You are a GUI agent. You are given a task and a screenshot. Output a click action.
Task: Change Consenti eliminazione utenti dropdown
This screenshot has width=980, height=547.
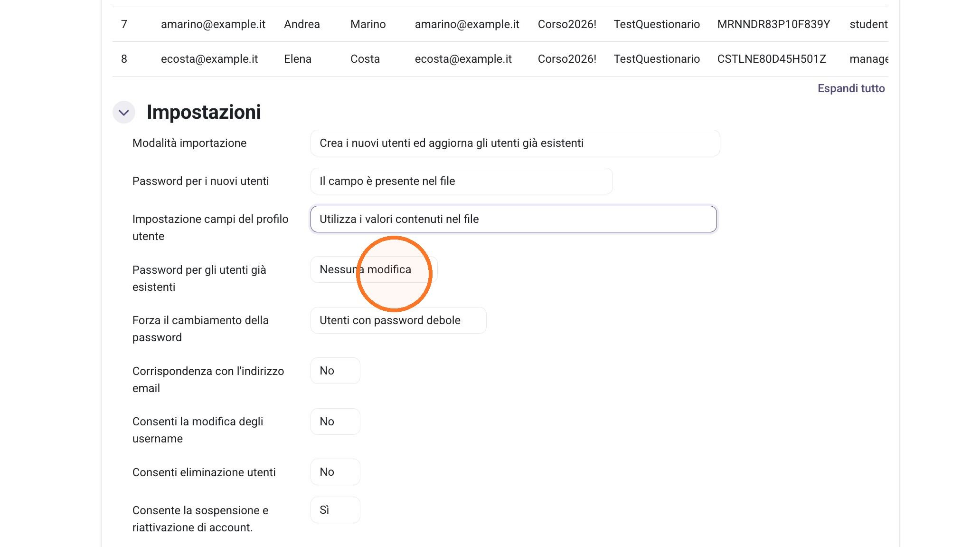pyautogui.click(x=335, y=472)
